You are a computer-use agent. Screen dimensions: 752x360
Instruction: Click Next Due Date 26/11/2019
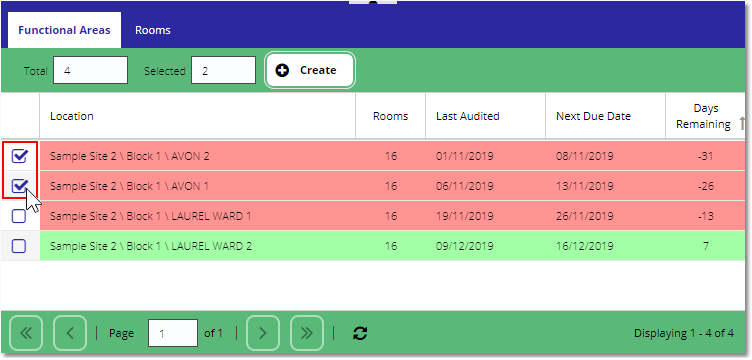pyautogui.click(x=585, y=216)
